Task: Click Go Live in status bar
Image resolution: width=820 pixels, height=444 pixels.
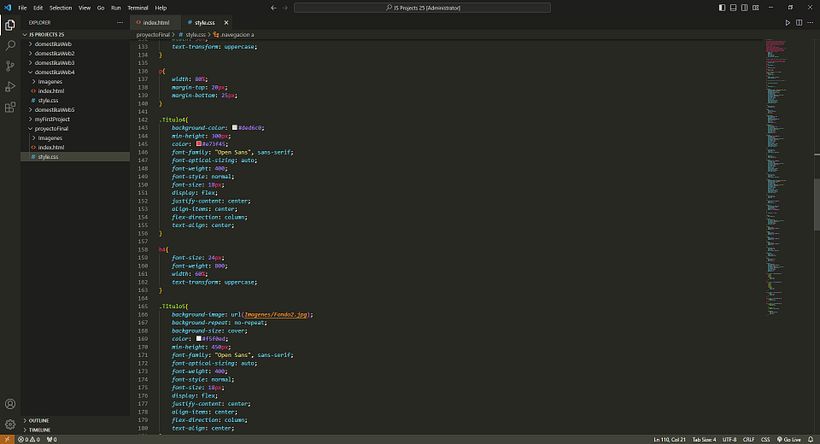Action: 789,439
